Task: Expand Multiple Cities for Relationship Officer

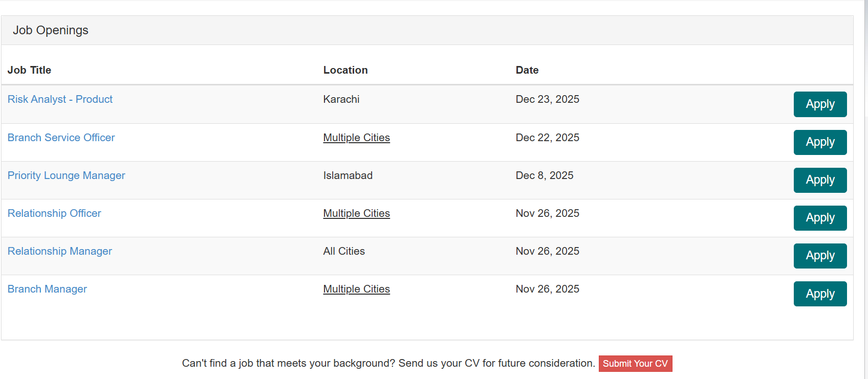Action: pyautogui.click(x=356, y=213)
